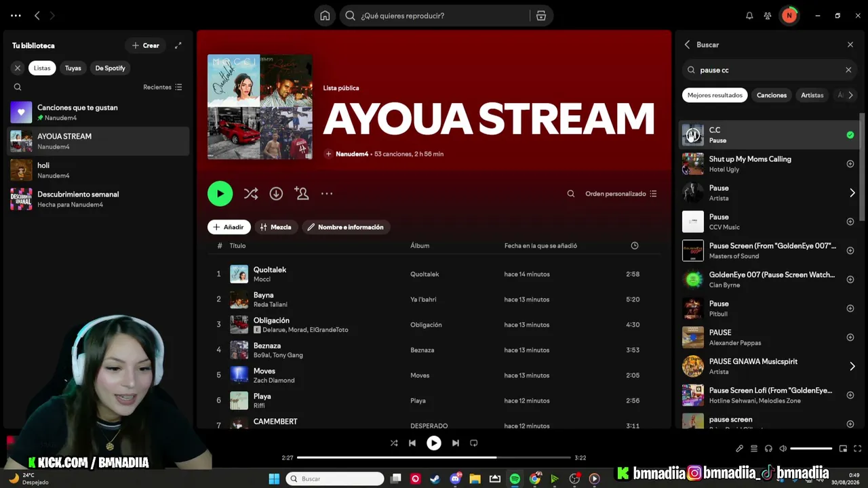Screen dimensions: 868x488
Task: Click the AYOUA STREAM playlist cover image
Action: click(260, 106)
